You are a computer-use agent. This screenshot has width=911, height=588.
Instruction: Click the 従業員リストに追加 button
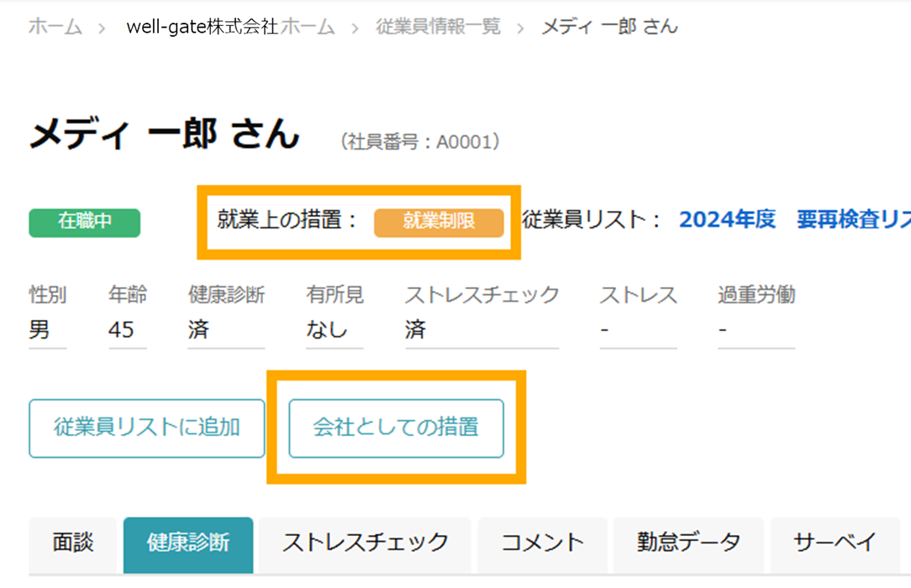tap(147, 428)
